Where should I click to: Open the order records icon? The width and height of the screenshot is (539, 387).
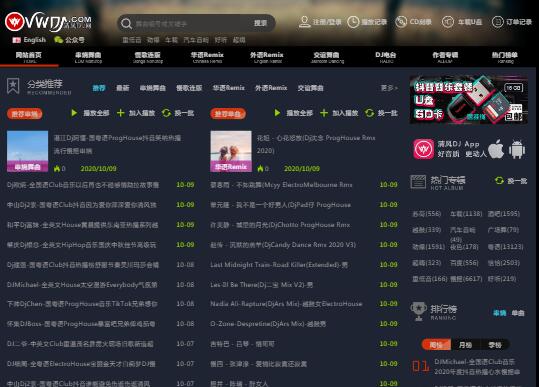pyautogui.click(x=497, y=22)
